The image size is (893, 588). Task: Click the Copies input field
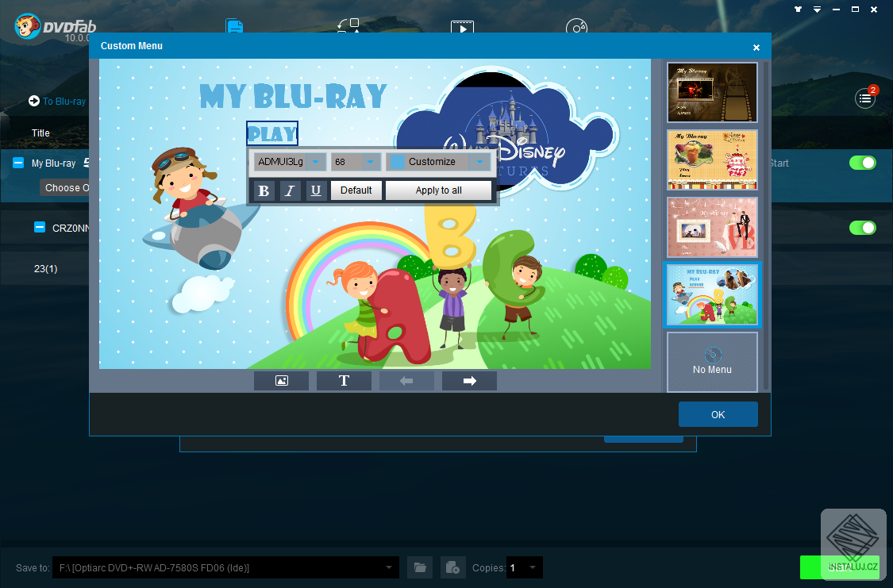tap(516, 567)
